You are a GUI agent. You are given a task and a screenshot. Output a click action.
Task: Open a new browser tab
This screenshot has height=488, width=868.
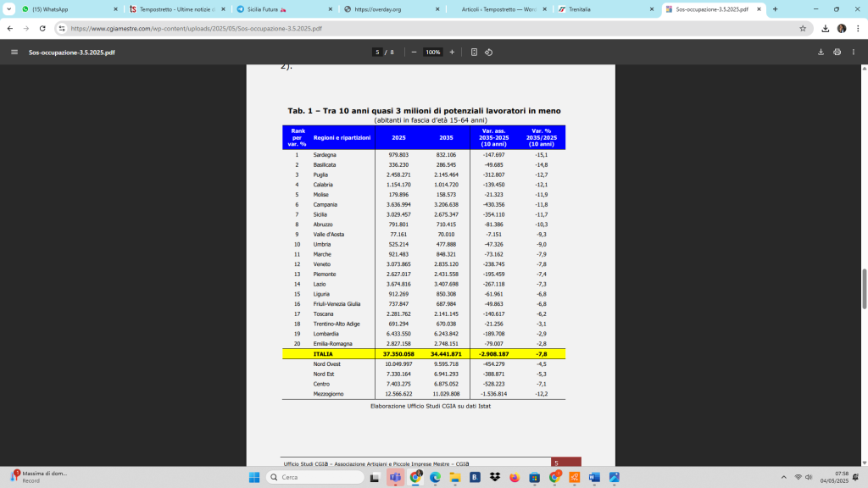tap(775, 8)
